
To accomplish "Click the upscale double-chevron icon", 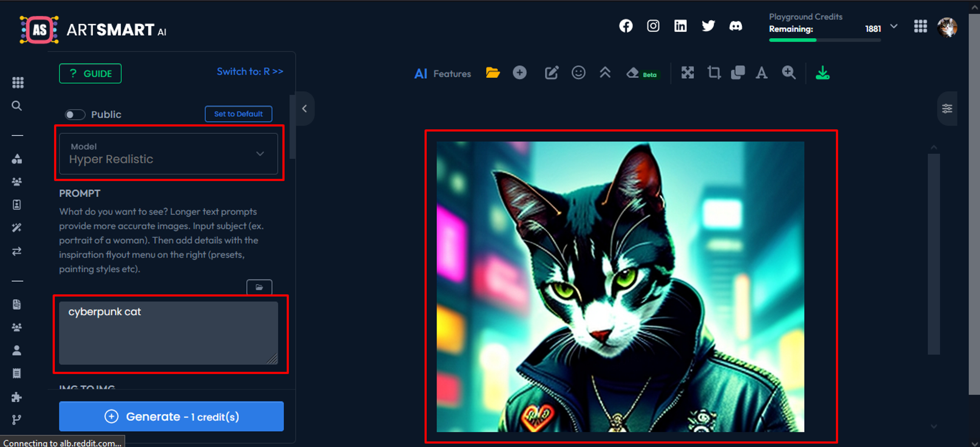I will (x=605, y=73).
